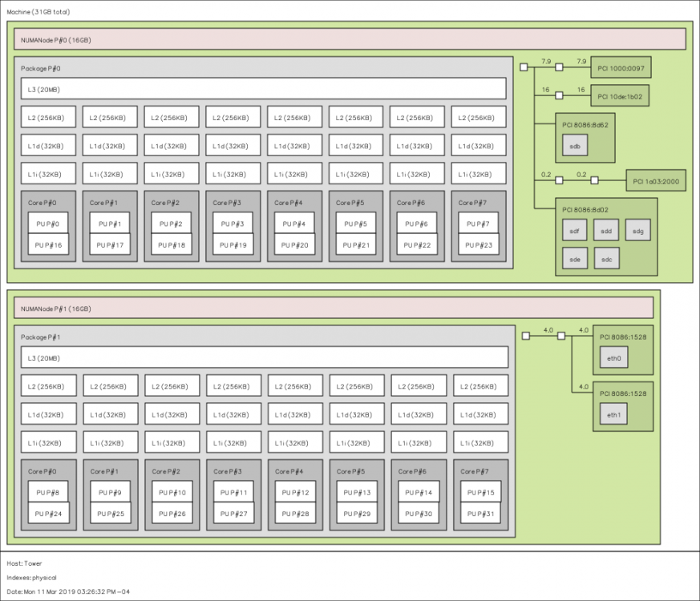Select the PU P#26 box
This screenshot has width=700, height=601.
(x=172, y=513)
